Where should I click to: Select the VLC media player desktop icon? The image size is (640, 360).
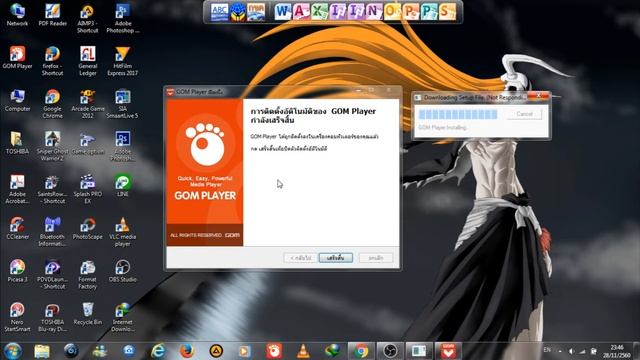[x=122, y=231]
